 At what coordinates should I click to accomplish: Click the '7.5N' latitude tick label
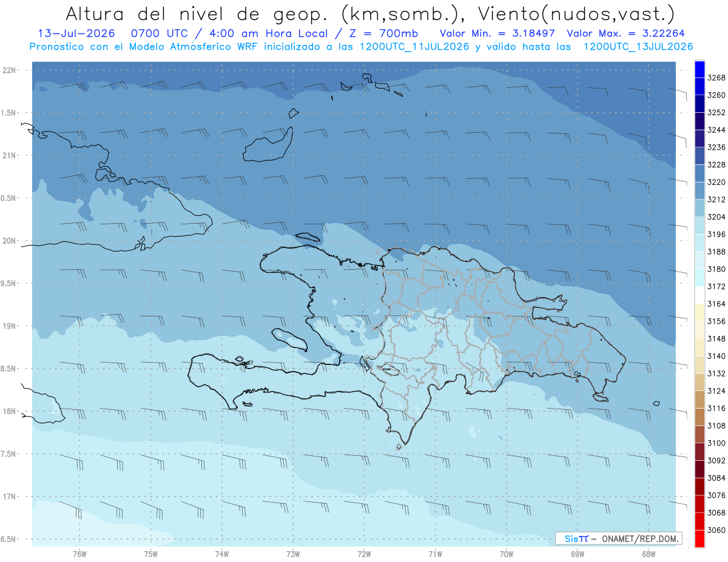tap(9, 454)
